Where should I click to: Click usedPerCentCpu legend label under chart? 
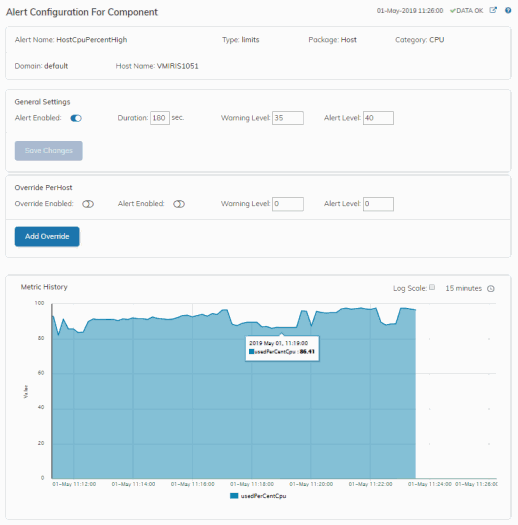point(263,496)
